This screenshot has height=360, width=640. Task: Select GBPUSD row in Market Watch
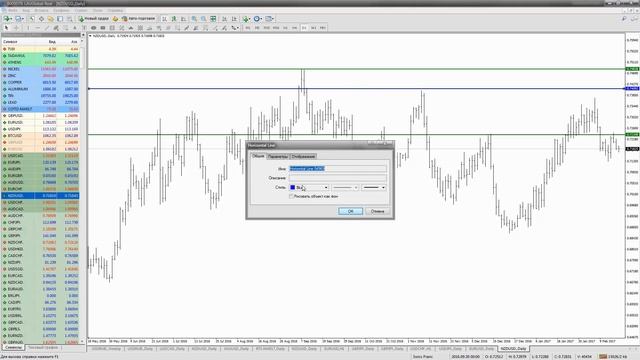[x=41, y=116]
